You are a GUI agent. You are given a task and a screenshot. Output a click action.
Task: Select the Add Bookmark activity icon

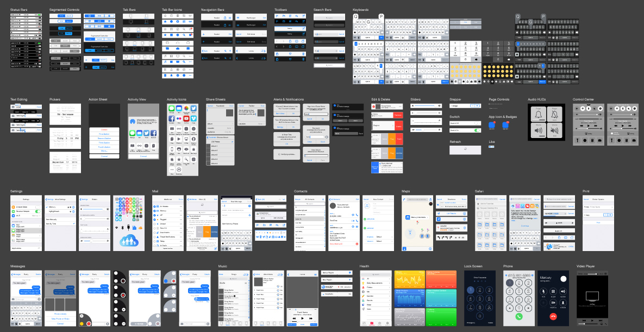click(171, 129)
